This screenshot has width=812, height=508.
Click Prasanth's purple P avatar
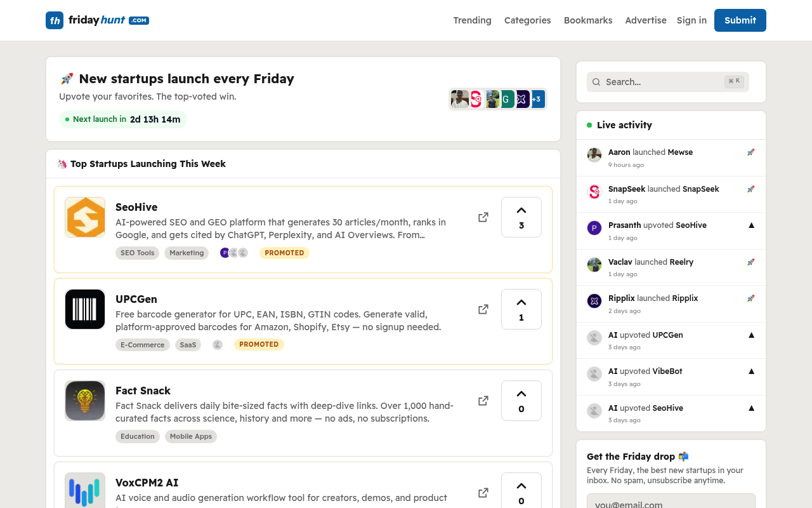[x=594, y=228]
